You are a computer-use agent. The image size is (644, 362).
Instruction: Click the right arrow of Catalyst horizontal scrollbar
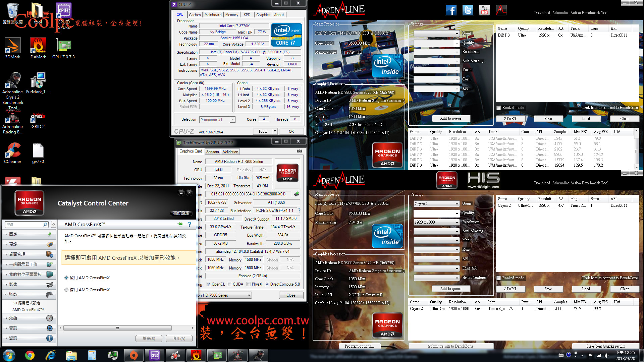[193, 328]
